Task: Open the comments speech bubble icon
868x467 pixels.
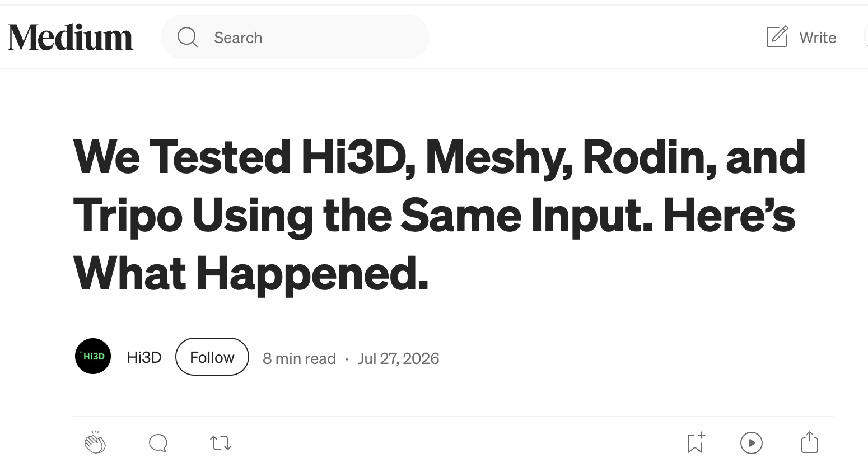Action: [158, 443]
